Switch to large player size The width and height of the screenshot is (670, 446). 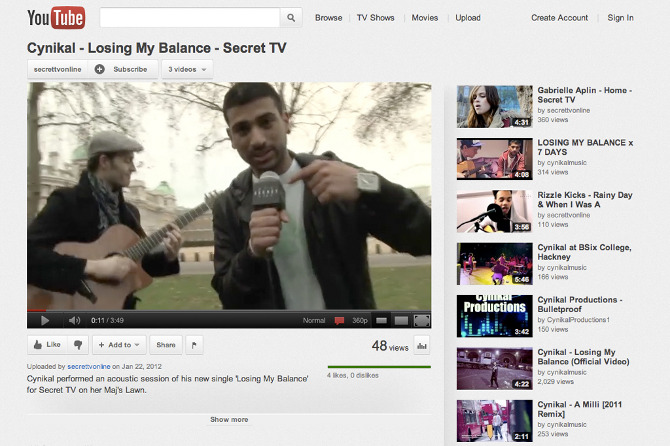tap(401, 320)
